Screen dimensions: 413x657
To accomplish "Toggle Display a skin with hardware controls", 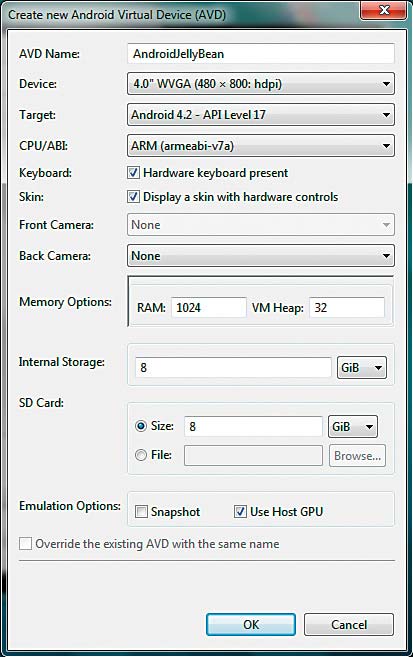I will pos(134,197).
